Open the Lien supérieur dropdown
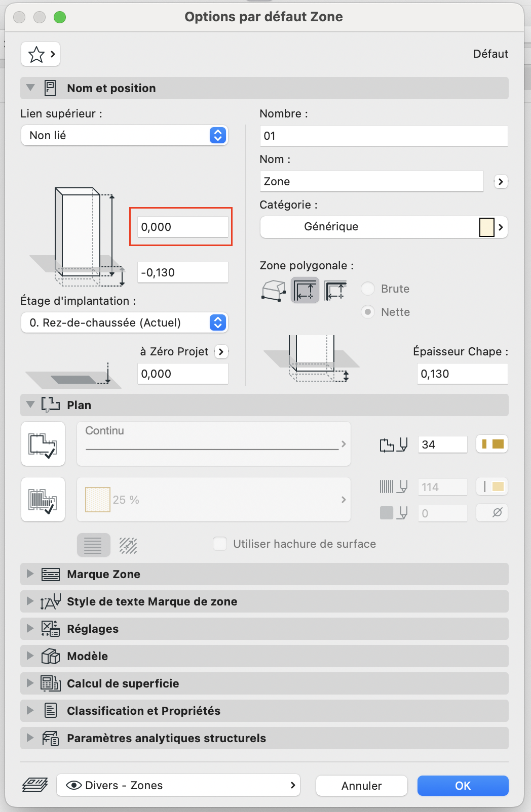The width and height of the screenshot is (531, 812). click(125, 135)
